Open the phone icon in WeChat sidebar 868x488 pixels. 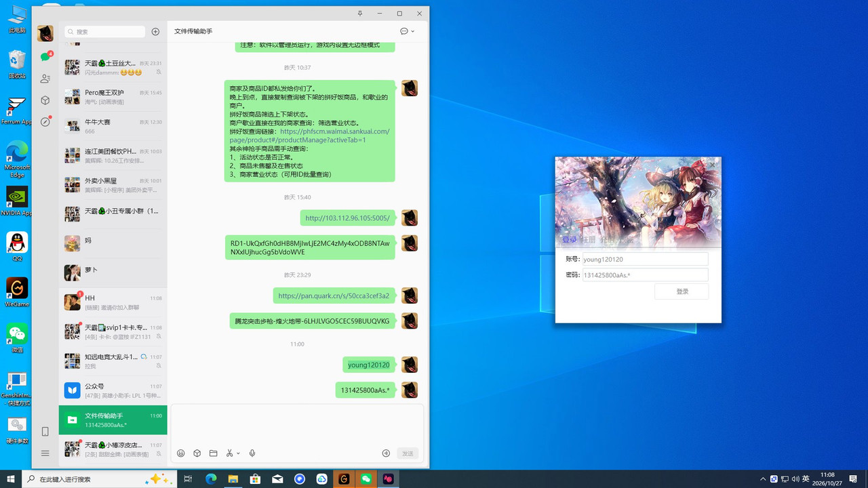click(x=45, y=432)
